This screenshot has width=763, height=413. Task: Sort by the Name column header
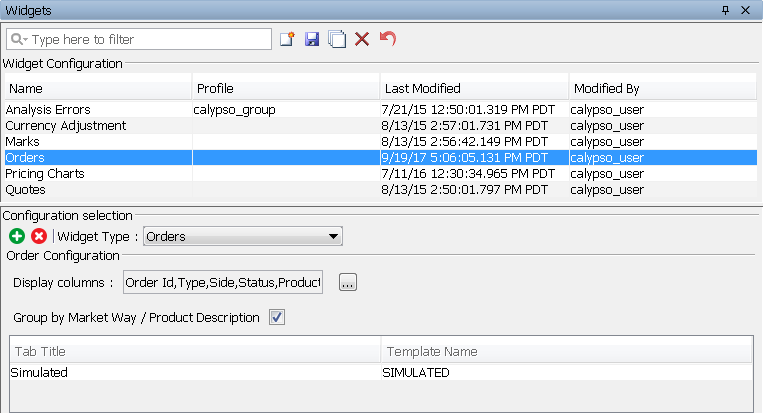[98, 89]
